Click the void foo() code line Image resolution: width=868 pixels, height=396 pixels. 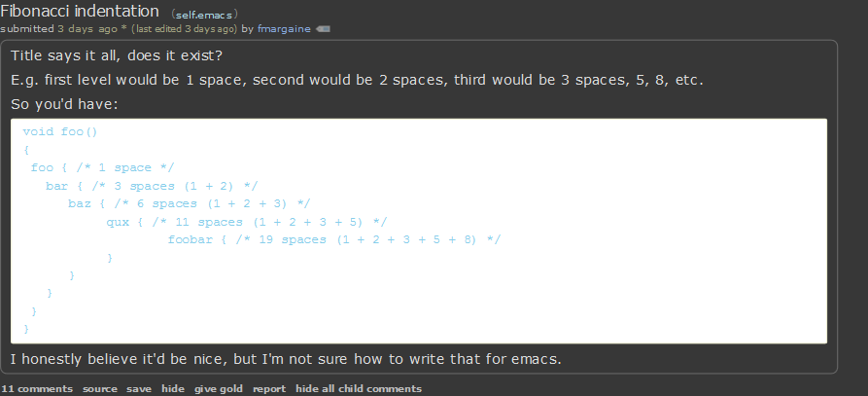[60, 131]
